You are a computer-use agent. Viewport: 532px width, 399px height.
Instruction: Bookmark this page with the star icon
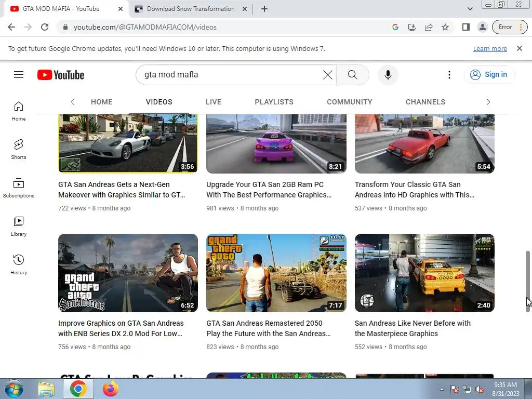445,27
